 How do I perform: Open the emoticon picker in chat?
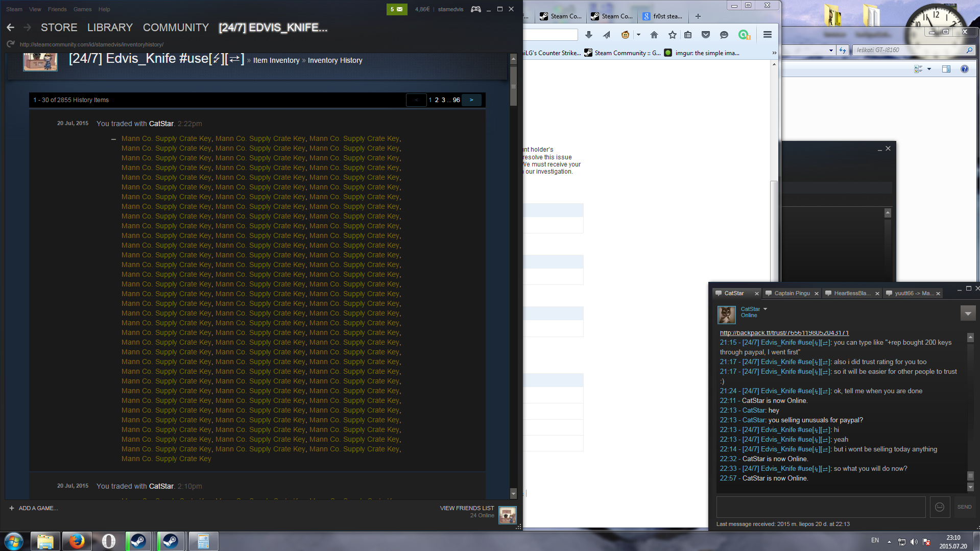pyautogui.click(x=939, y=507)
